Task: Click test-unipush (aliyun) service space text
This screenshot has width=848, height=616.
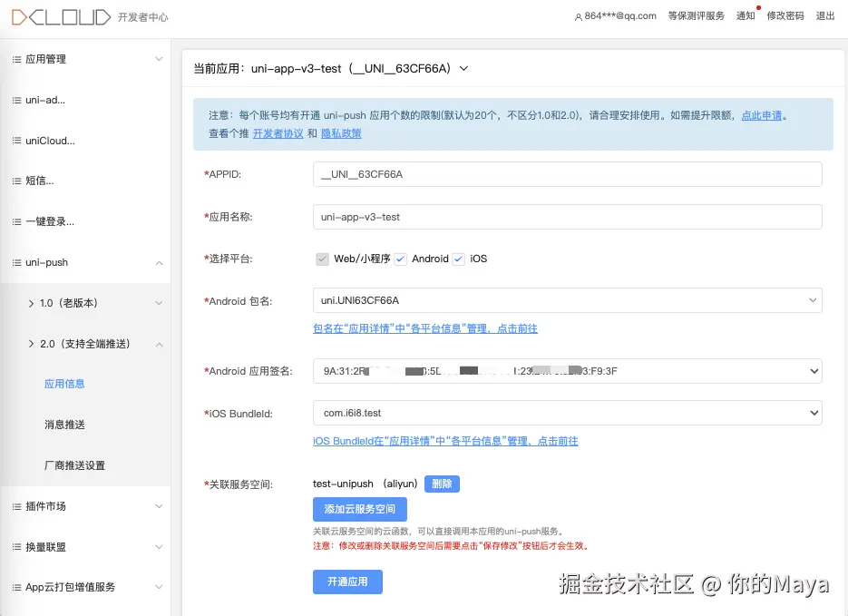Action: coord(366,484)
